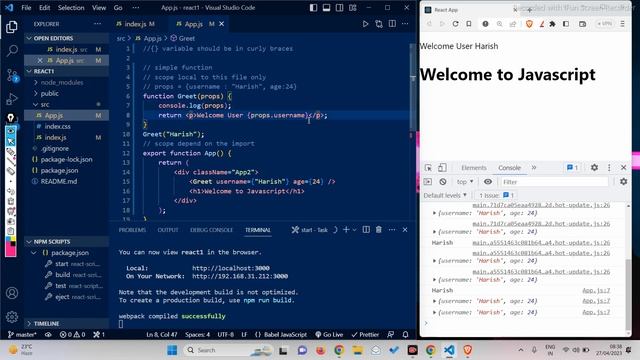This screenshot has width=640, height=360.
Task: Open DevTools settings gear
Action: pos(594,167)
